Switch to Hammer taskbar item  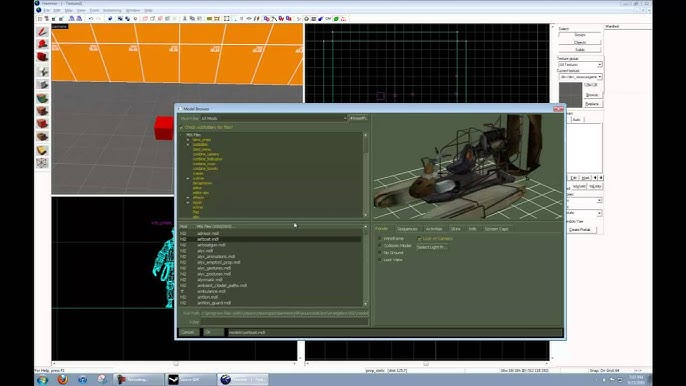coord(243,379)
